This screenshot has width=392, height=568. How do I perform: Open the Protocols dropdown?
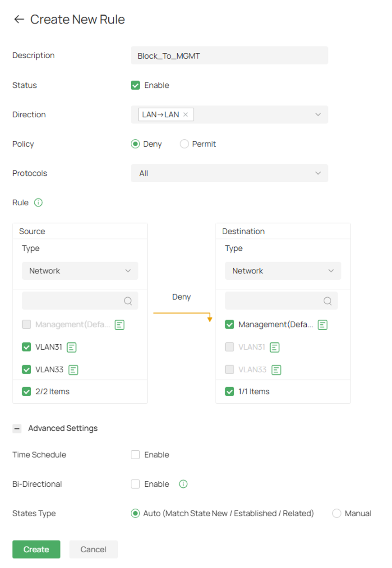[x=230, y=173]
